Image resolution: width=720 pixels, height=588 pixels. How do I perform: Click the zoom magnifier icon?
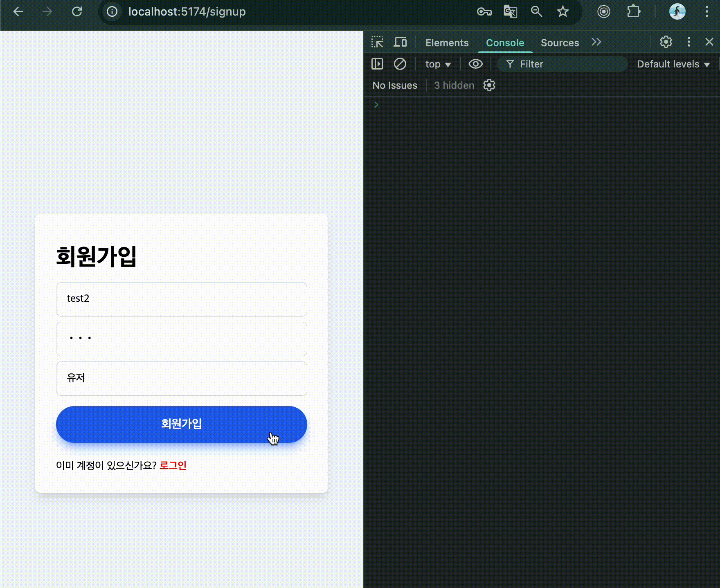tap(536, 11)
